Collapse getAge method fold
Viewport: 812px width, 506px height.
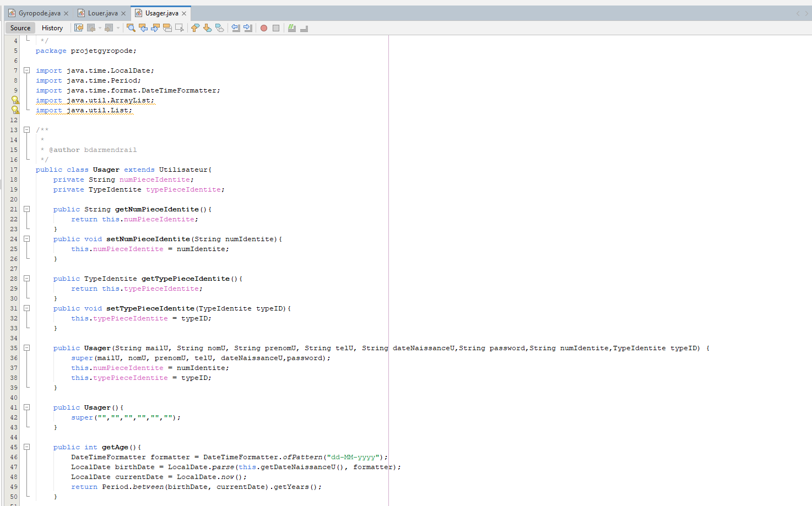(26, 447)
